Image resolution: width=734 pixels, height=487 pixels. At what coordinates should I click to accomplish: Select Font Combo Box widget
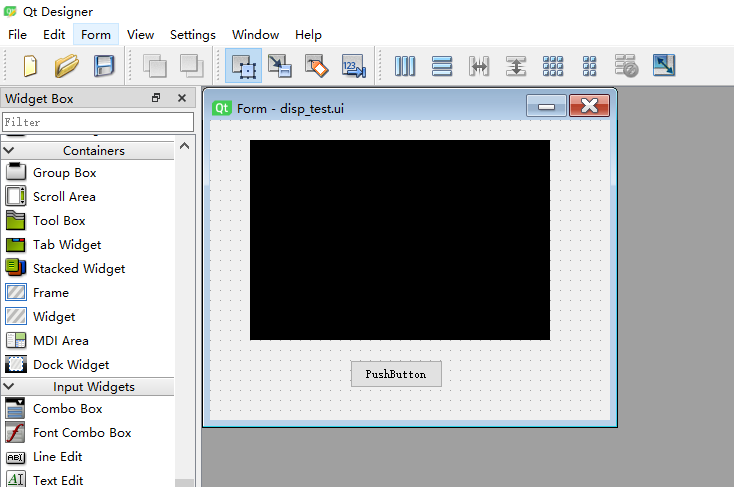coord(88,433)
